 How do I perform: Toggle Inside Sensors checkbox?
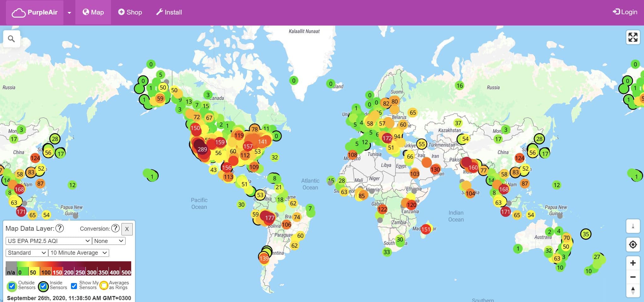pyautogui.click(x=43, y=286)
